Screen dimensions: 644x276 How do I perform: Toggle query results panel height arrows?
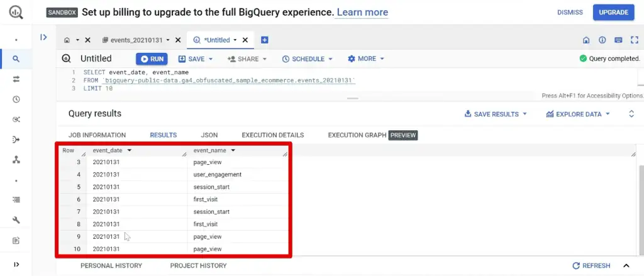[x=631, y=114]
